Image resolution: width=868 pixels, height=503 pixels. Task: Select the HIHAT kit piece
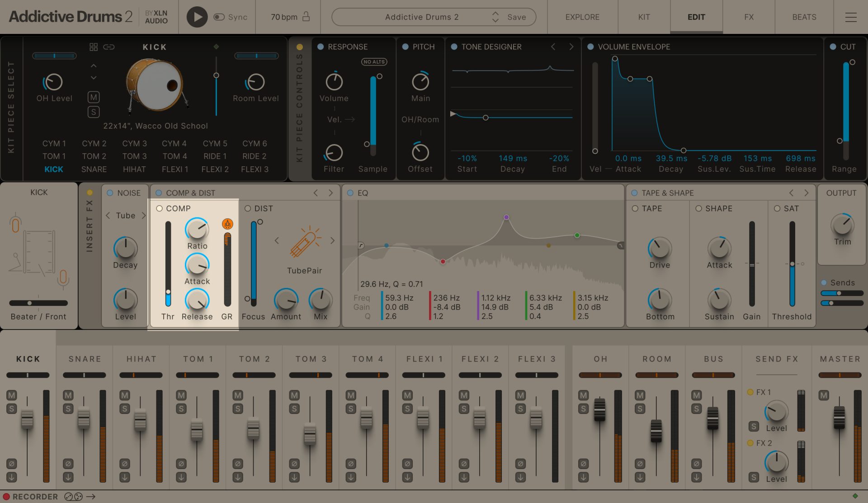[134, 169]
